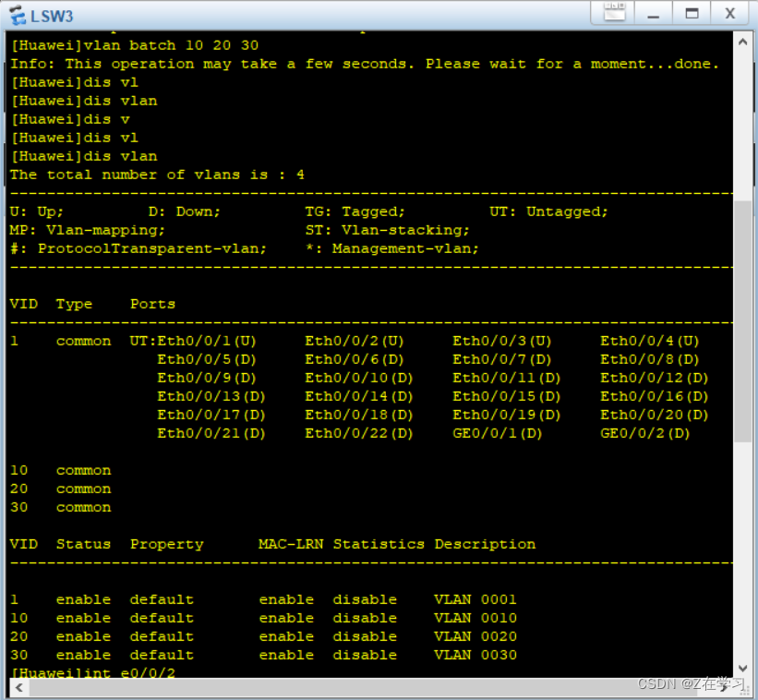Screen dimensions: 758x700
Task: Click port entry Eth0/0/18(D)
Action: [x=359, y=415]
